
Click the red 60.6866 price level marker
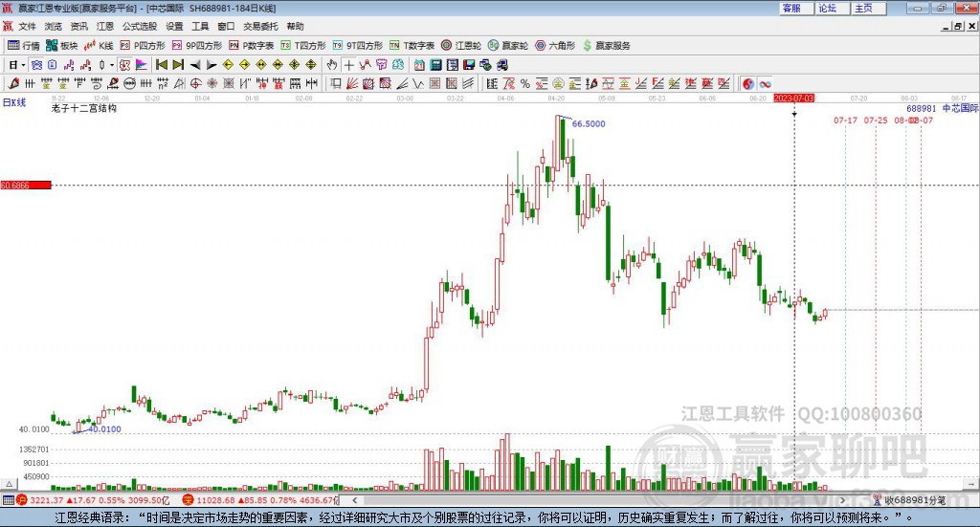pyautogui.click(x=26, y=186)
